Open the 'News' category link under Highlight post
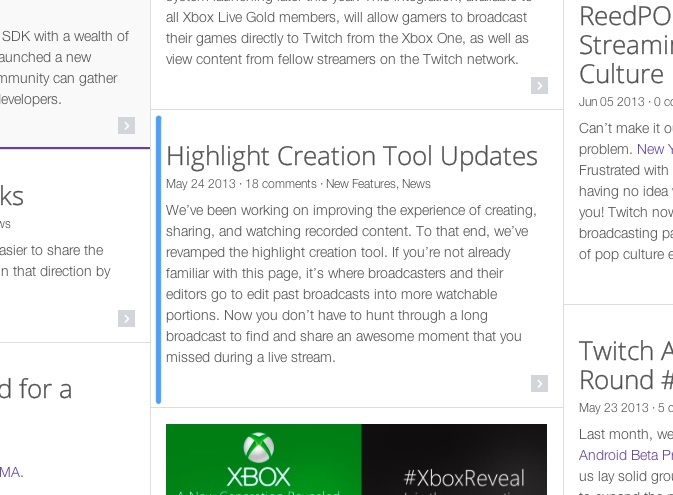Screen dimensions: 673x495 point(416,184)
